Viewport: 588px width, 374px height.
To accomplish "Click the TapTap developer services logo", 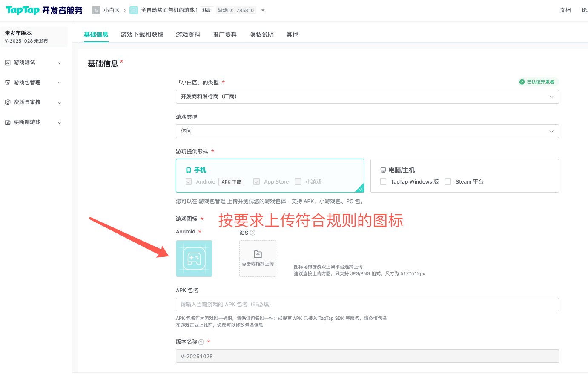I will 44,10.
